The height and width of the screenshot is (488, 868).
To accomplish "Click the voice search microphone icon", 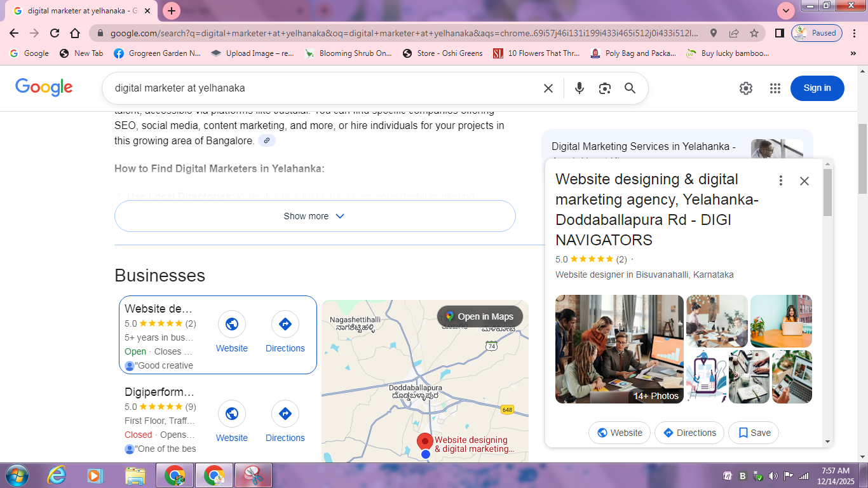I will [x=579, y=88].
